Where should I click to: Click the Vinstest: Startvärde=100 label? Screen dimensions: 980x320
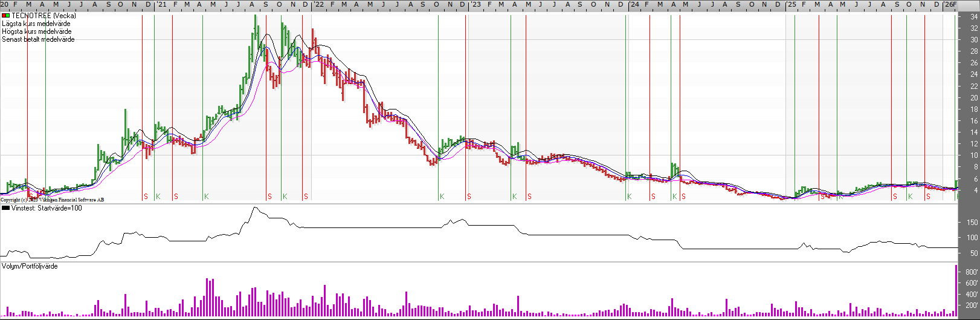(47, 208)
